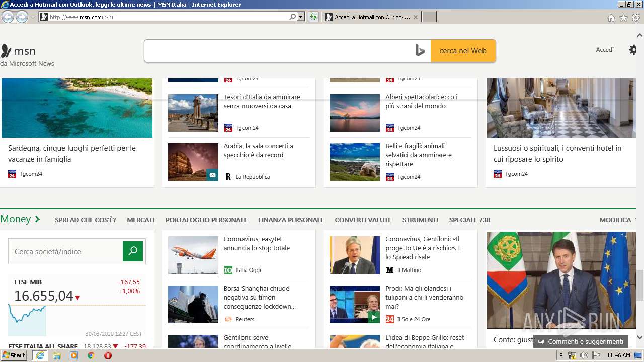This screenshot has width=644, height=362.
Task: Open Lussuosi o spirituali conventi hotel article
Action: click(x=557, y=154)
